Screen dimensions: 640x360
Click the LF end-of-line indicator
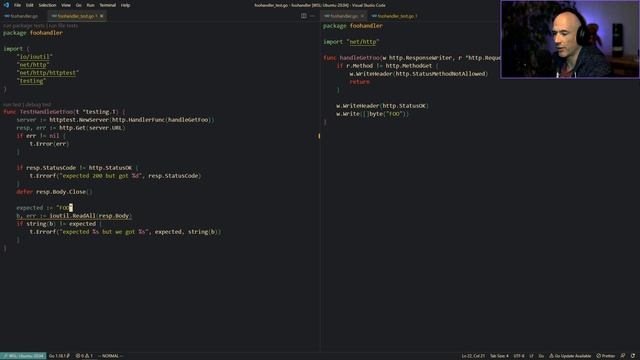531,356
